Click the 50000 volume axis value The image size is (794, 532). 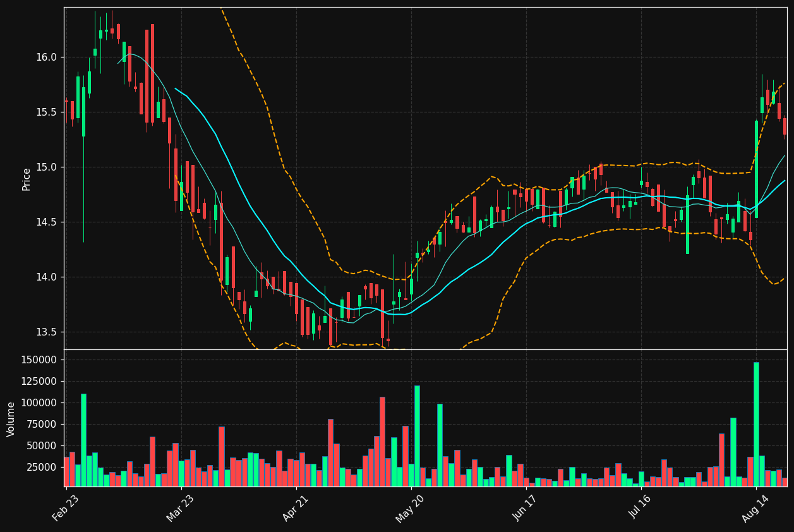(x=42, y=445)
